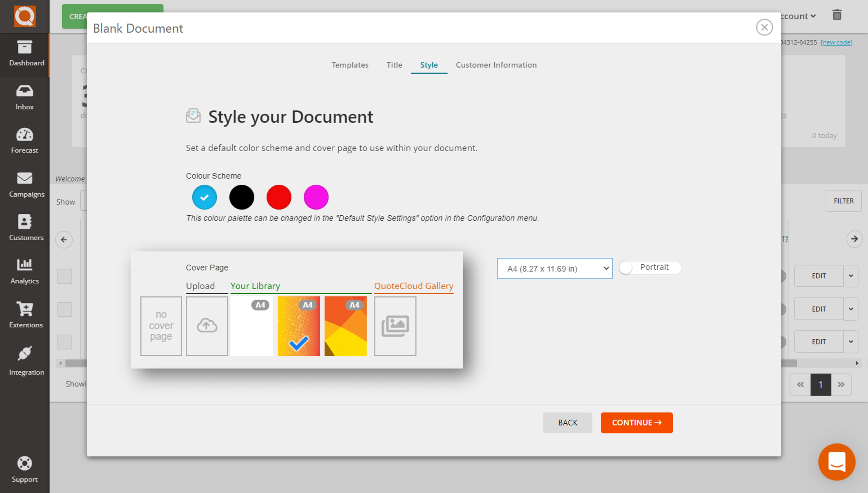Select the blue colour scheme option
The width and height of the screenshot is (868, 493).
204,197
